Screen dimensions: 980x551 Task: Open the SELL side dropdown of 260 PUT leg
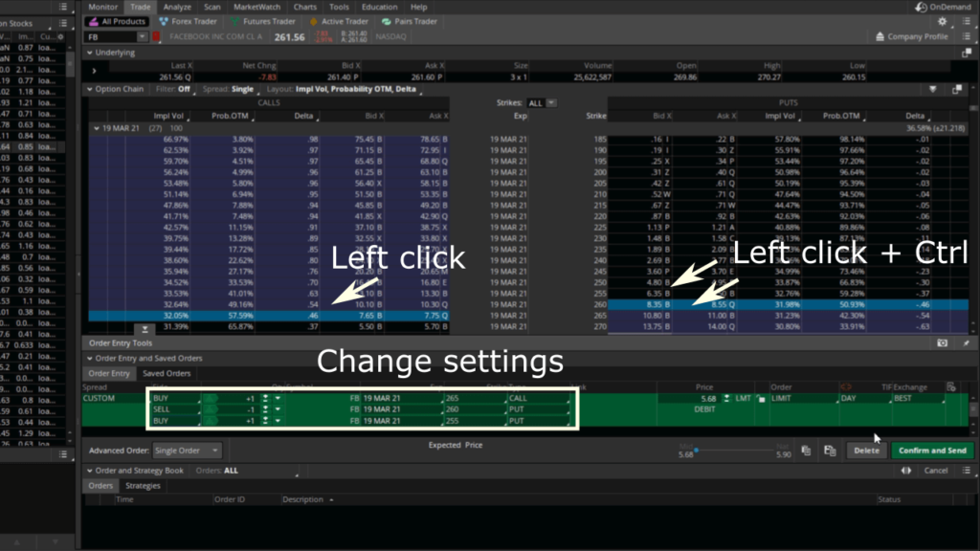pos(176,409)
